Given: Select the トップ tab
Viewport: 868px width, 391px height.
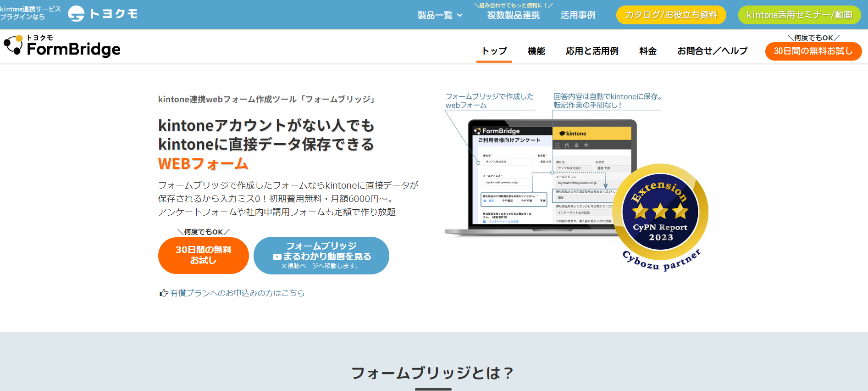Looking at the screenshot, I should coord(494,51).
